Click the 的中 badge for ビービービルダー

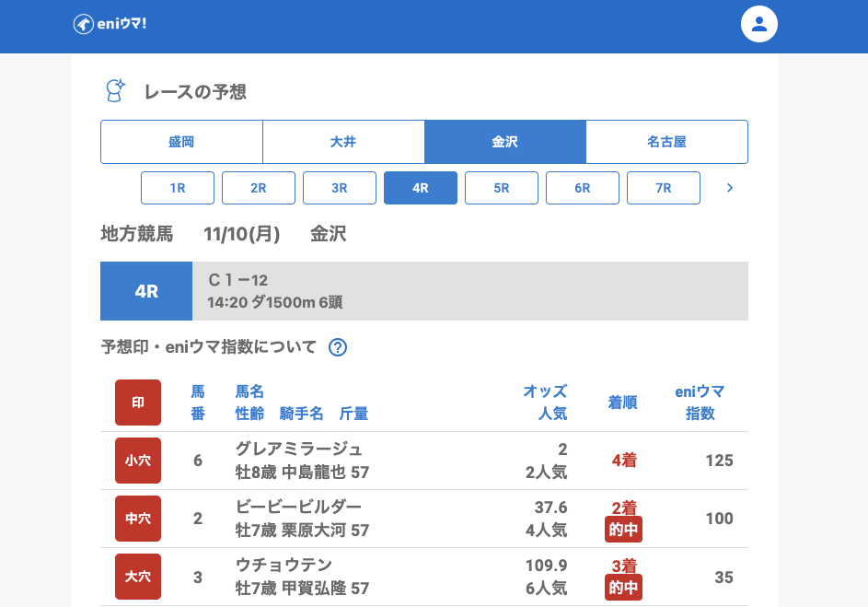pos(623,530)
